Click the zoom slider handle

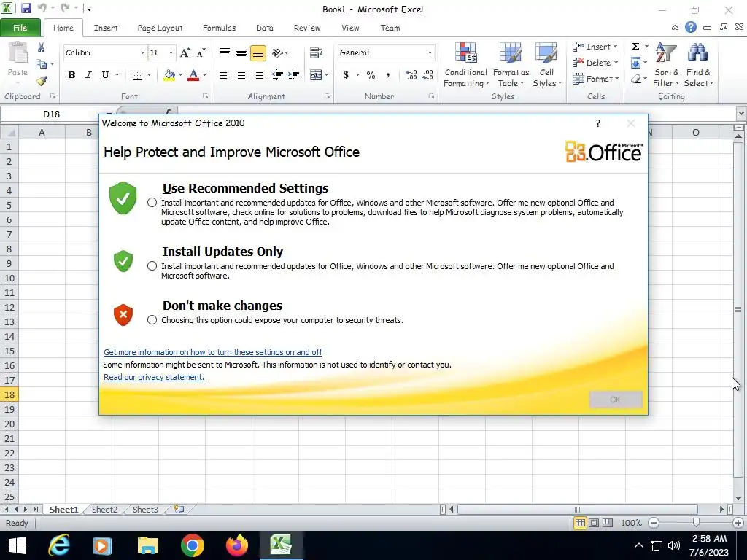(696, 523)
